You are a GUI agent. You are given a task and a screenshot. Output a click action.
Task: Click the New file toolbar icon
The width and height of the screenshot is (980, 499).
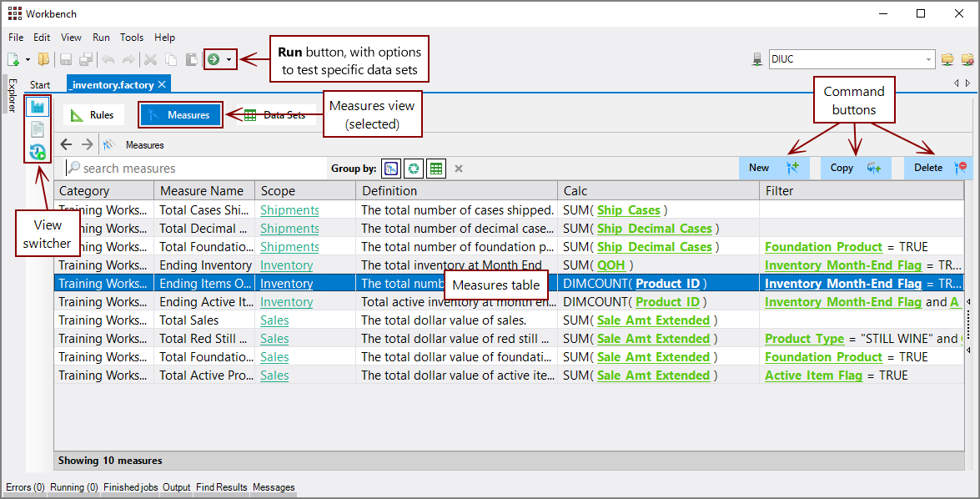tap(13, 59)
